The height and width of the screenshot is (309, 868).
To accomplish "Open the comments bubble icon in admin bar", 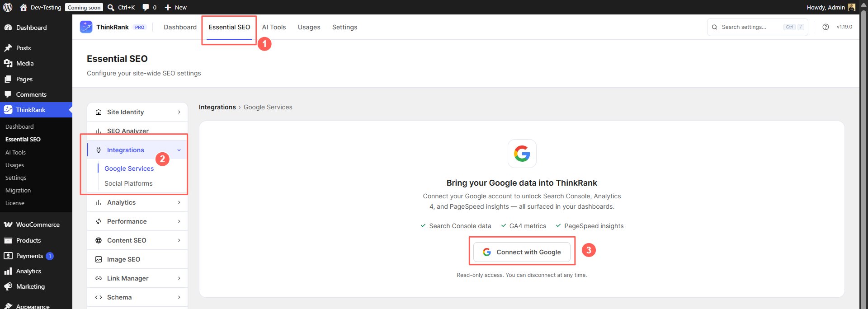I will click(146, 7).
